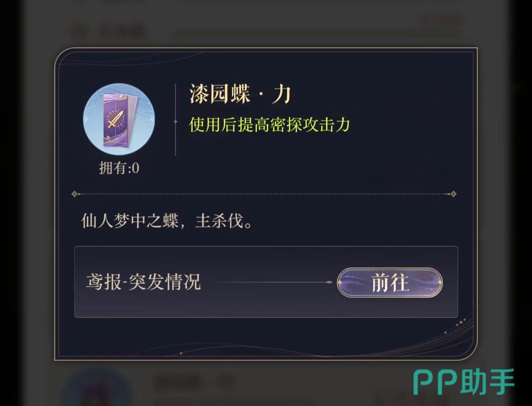Click the 拥有:0 owned count text
Image resolution: width=532 pixels, height=406 pixels.
[119, 168]
